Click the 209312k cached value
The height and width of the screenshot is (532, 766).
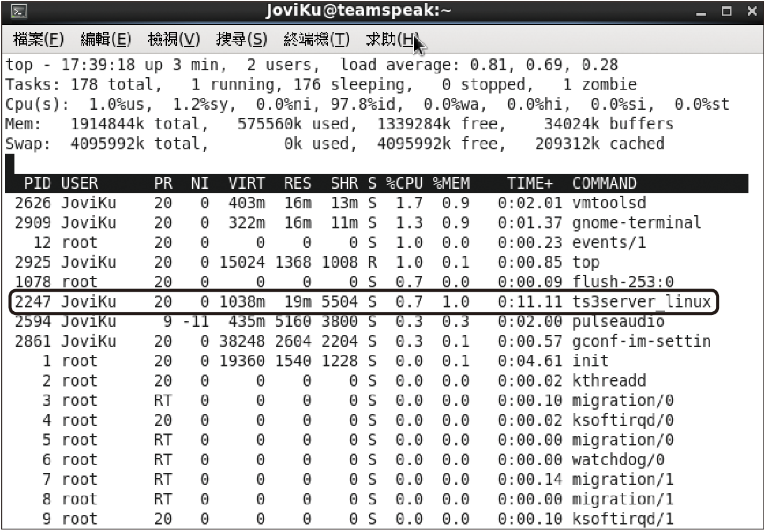point(600,144)
